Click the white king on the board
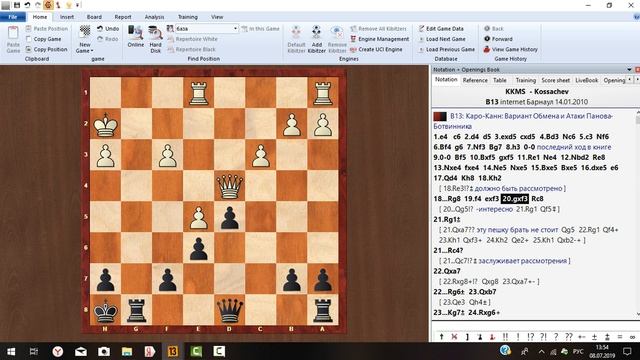The image size is (640, 360). point(106,124)
